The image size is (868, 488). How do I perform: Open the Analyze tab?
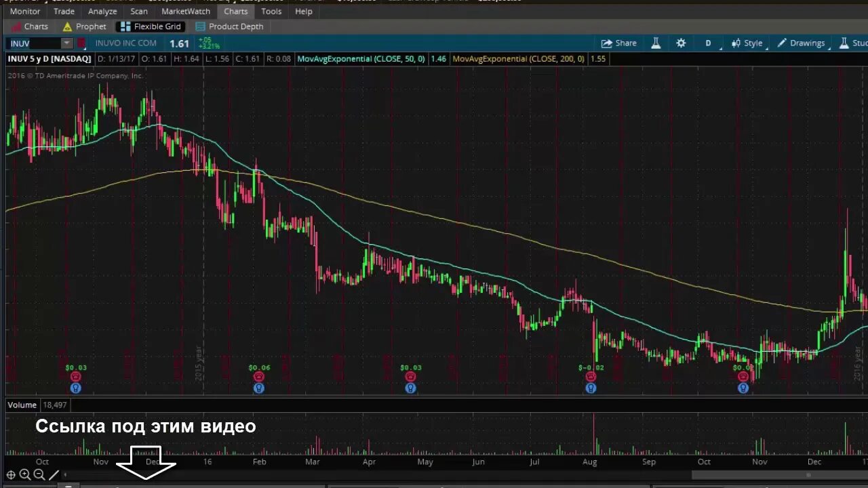point(102,12)
